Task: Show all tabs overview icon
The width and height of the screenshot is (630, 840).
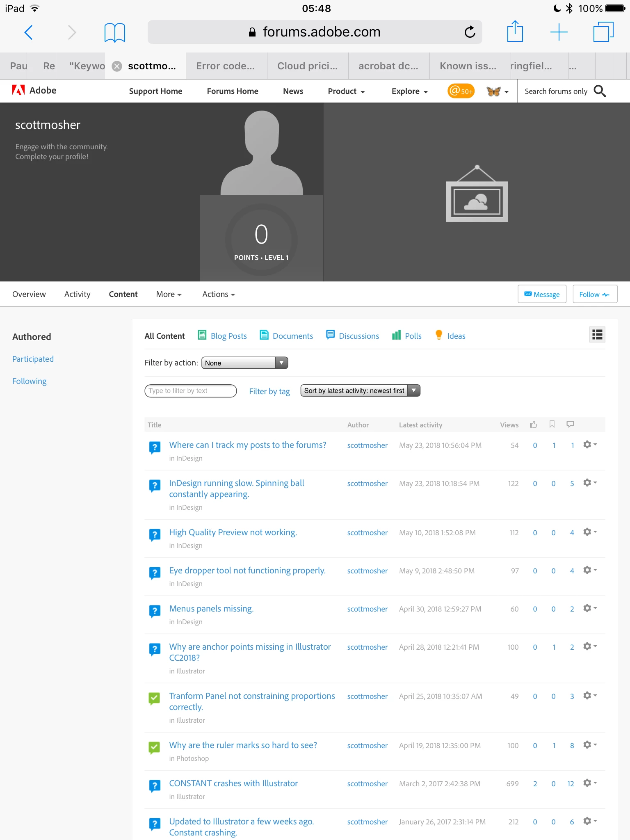Action: click(603, 32)
